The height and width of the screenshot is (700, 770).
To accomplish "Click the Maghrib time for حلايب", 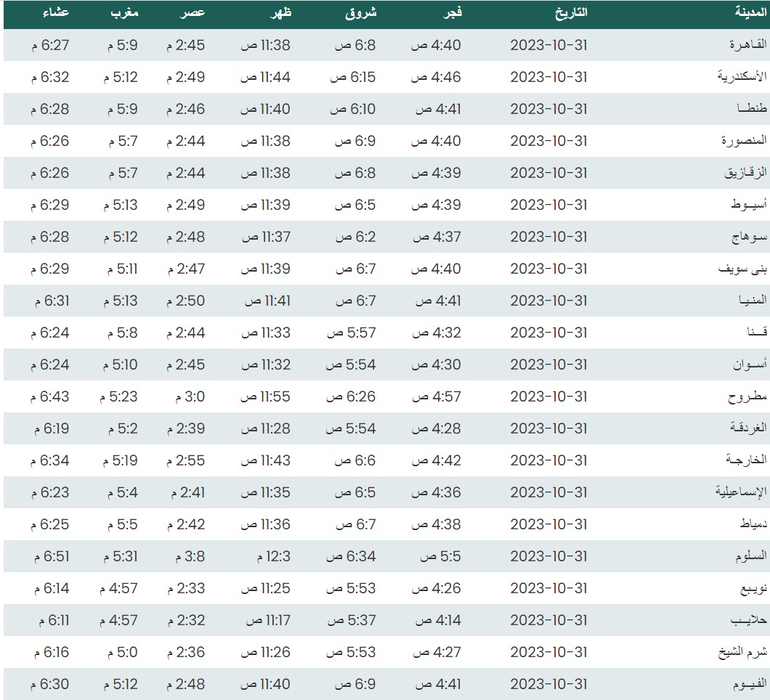I will coord(118,620).
